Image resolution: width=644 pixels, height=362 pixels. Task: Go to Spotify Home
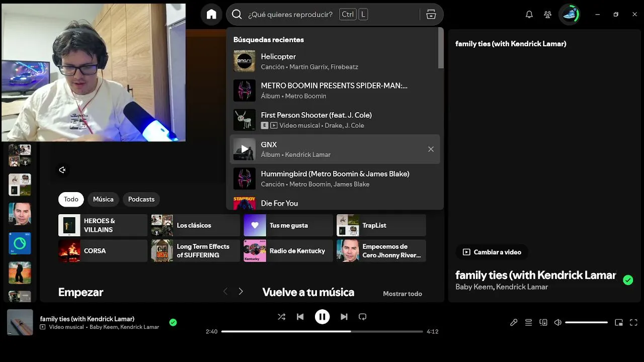[211, 15]
